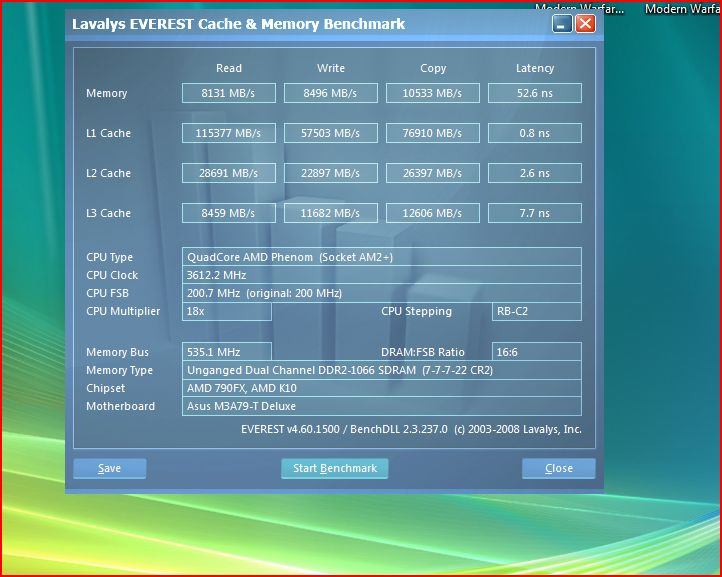
Task: Select L1 Cache Copy value 76910 MB/s
Action: point(433,133)
